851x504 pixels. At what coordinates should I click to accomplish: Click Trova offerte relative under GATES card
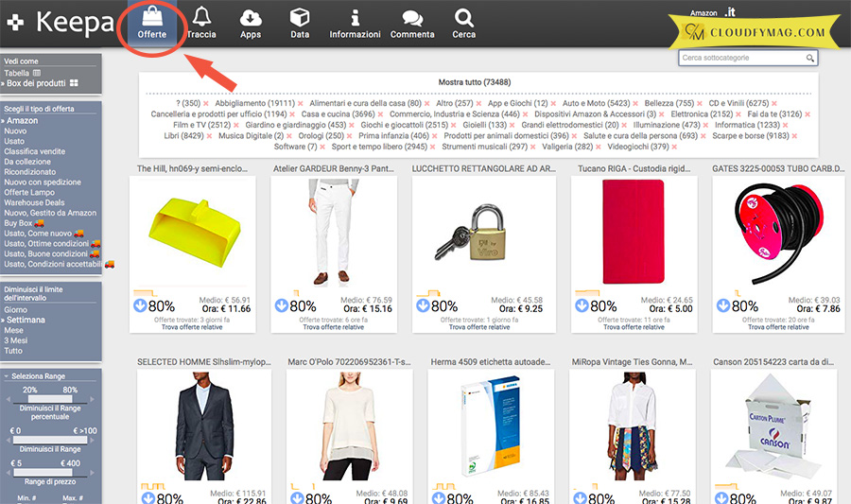778,327
